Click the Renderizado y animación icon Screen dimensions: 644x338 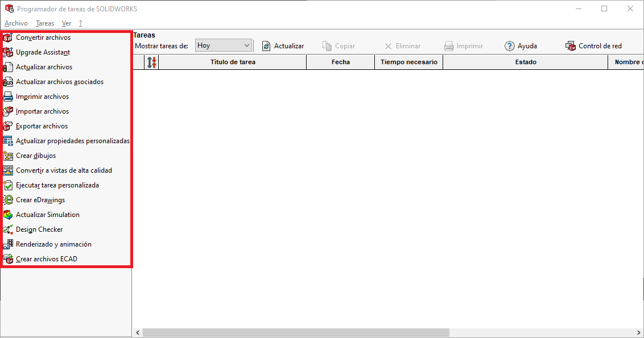click(x=8, y=244)
